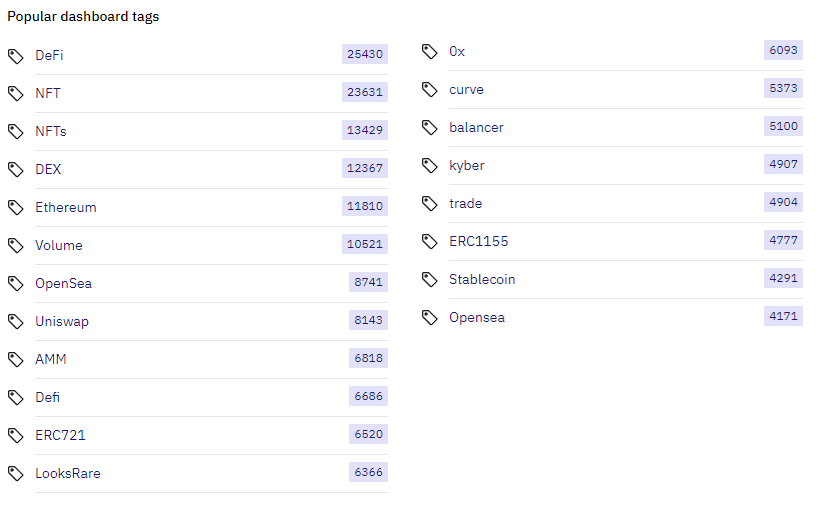Click the tag icon next to NFT
The width and height of the screenshot is (819, 512).
16,94
